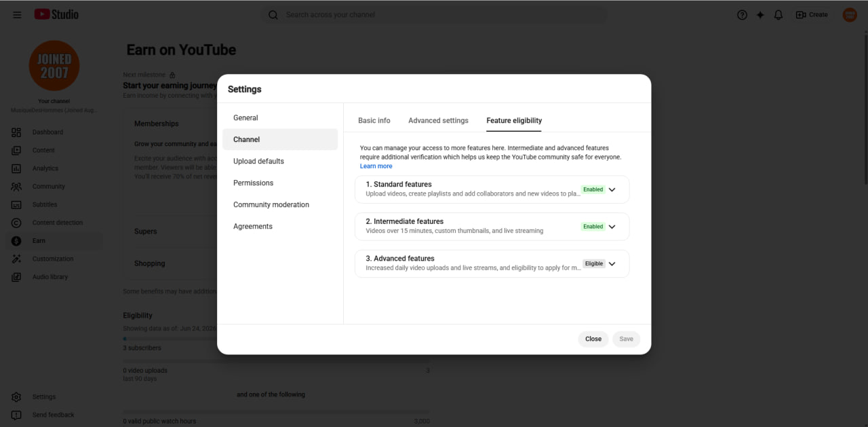This screenshot has height=427, width=868.
Task: Open the hamburger navigation menu
Action: point(17,15)
